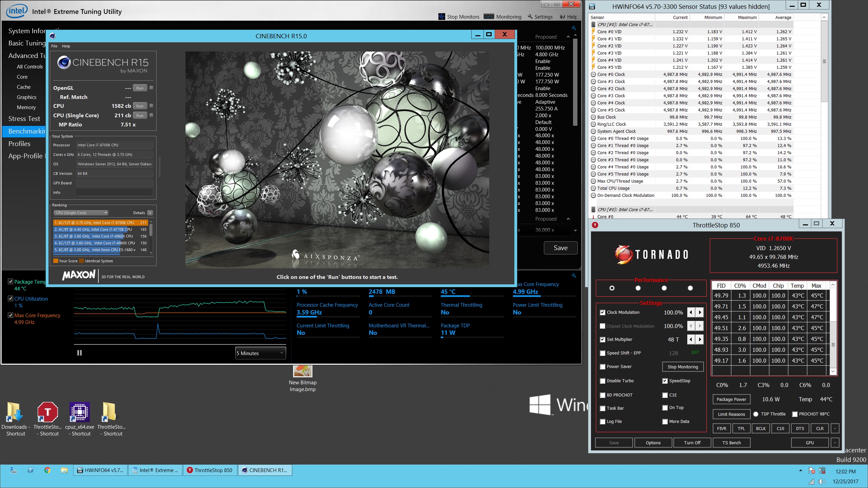This screenshot has width=868, height=488.
Task: Click the XTU tuning list scrollbar
Action: (575, 83)
